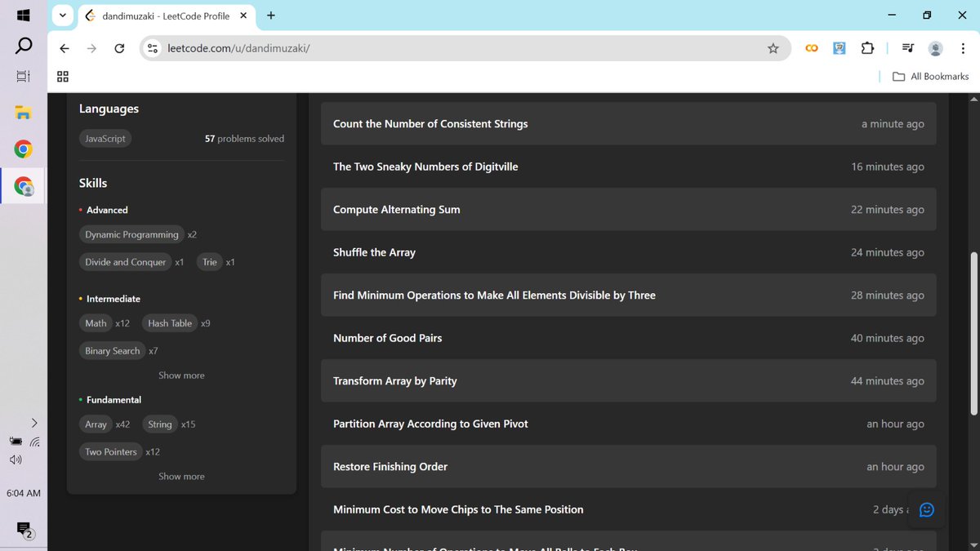The width and height of the screenshot is (980, 551).
Task: Open the media control icon
Action: click(908, 48)
